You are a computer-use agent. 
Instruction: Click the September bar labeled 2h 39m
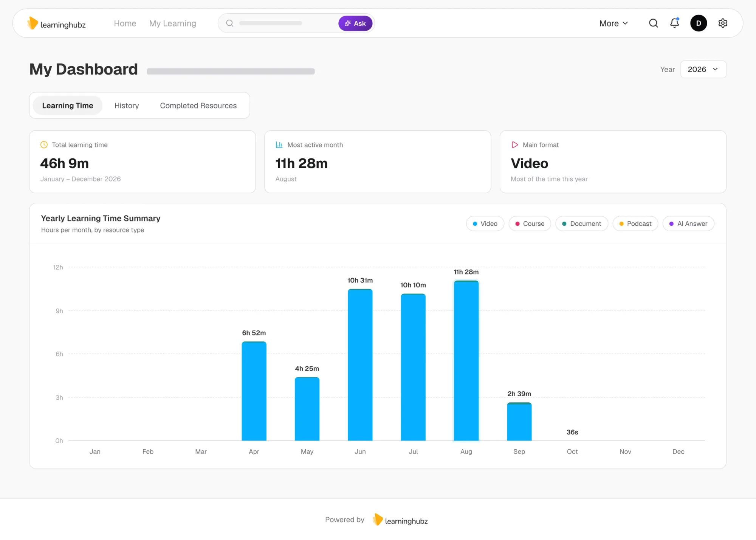tap(519, 422)
